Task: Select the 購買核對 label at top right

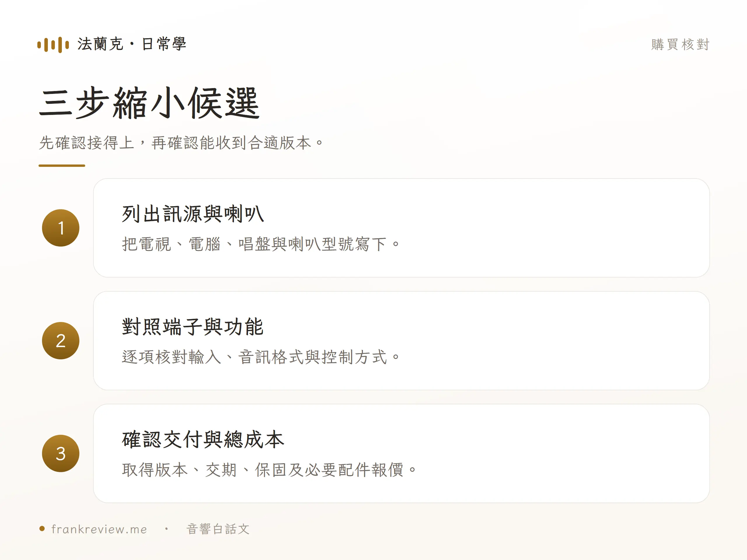Action: [x=680, y=45]
